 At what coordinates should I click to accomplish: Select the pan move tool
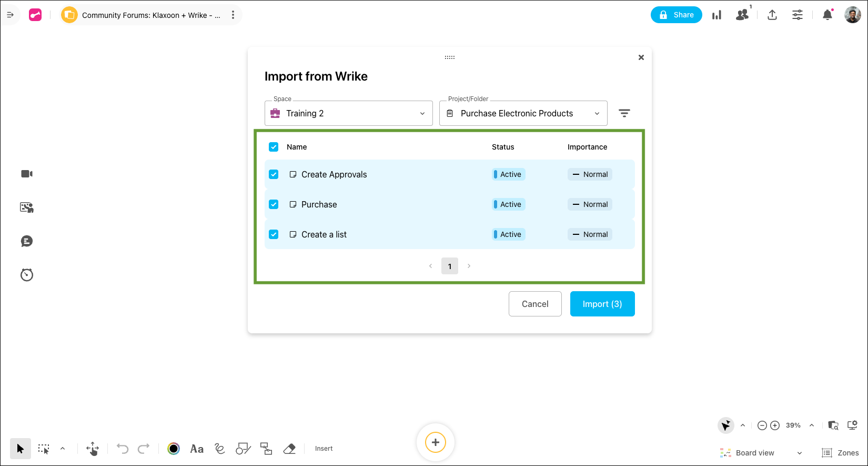(x=93, y=449)
